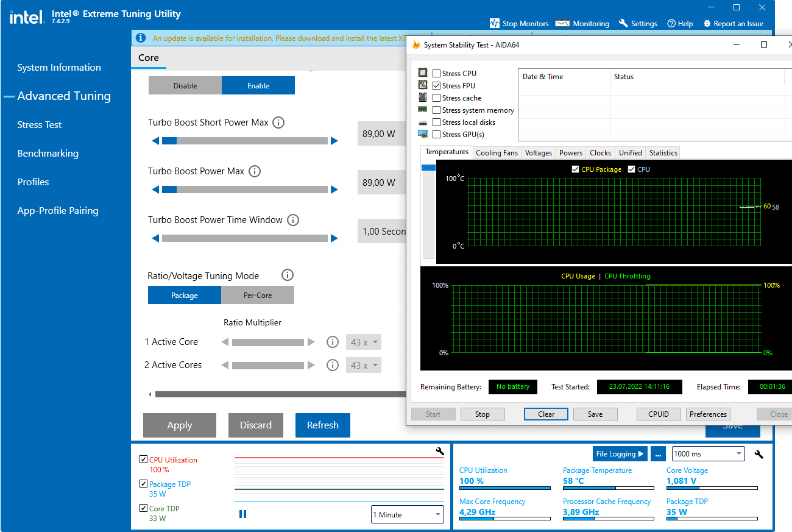Image resolution: width=792 pixels, height=532 pixels.
Task: Click info icon beside Turbo Boost Power Time Window
Action: click(293, 220)
